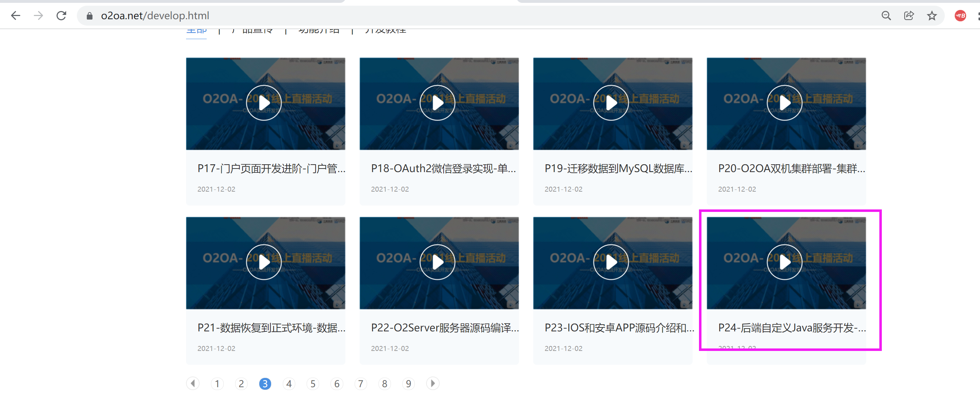Open the red browser extension icon
This screenshot has width=980, height=400.
point(960,16)
